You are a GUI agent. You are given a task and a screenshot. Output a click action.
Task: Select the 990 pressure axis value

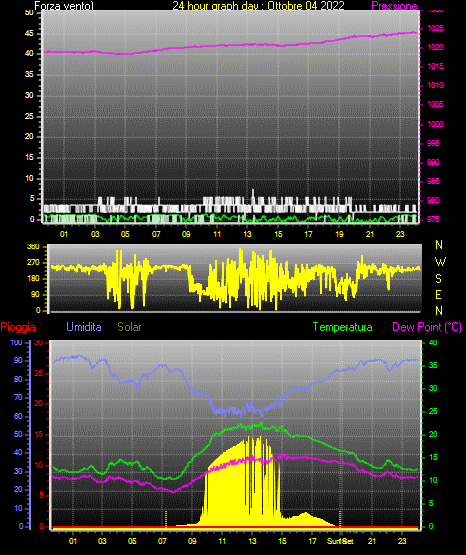[x=433, y=162]
